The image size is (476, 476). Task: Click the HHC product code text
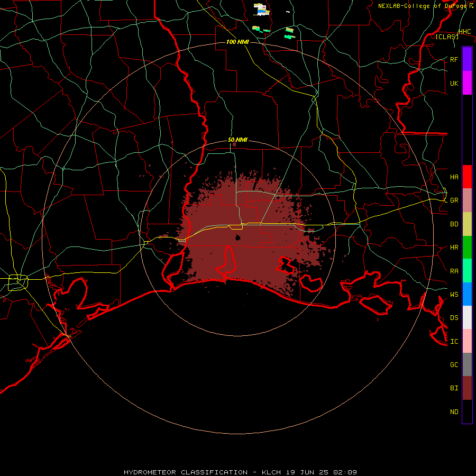tap(464, 32)
